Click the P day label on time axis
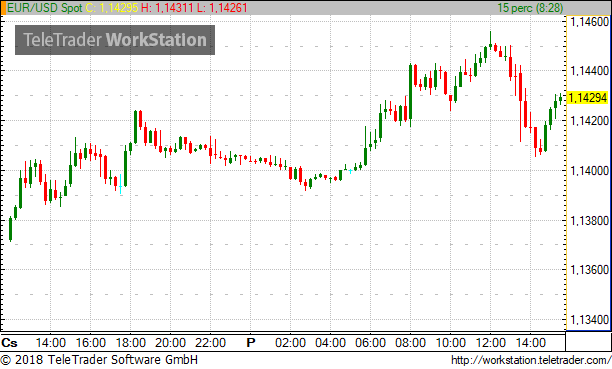Screen dimensions: 612x369 click(251, 343)
